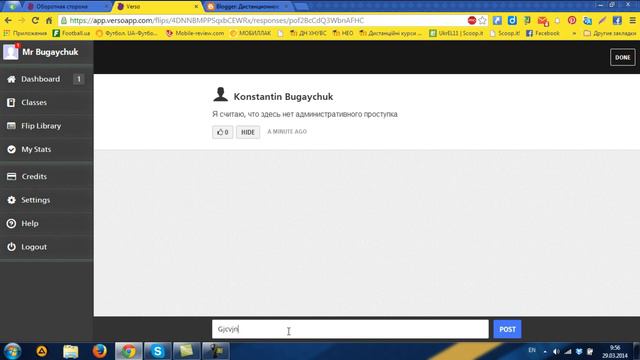The width and height of the screenshot is (640, 360).
Task: Open the Facebook bookmark
Action: 543,33
